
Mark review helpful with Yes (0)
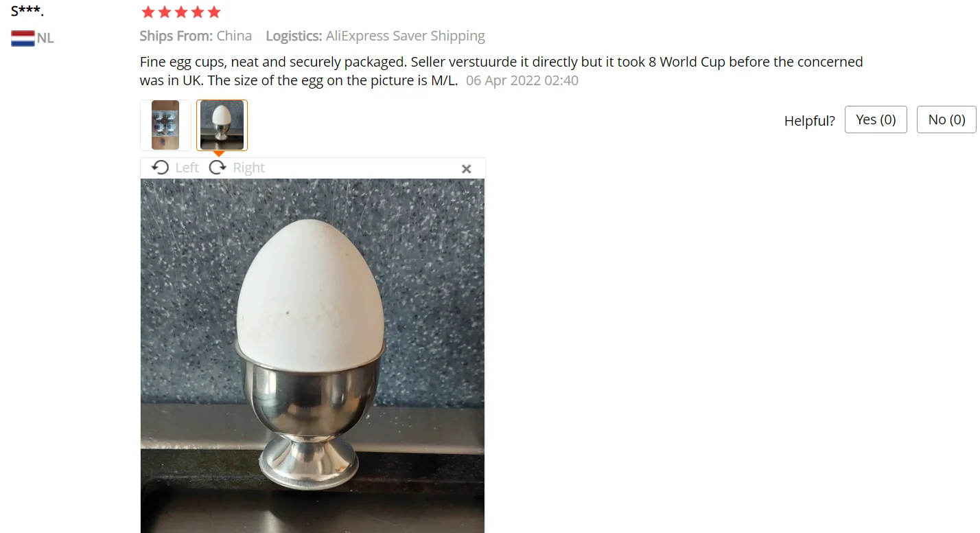876,120
